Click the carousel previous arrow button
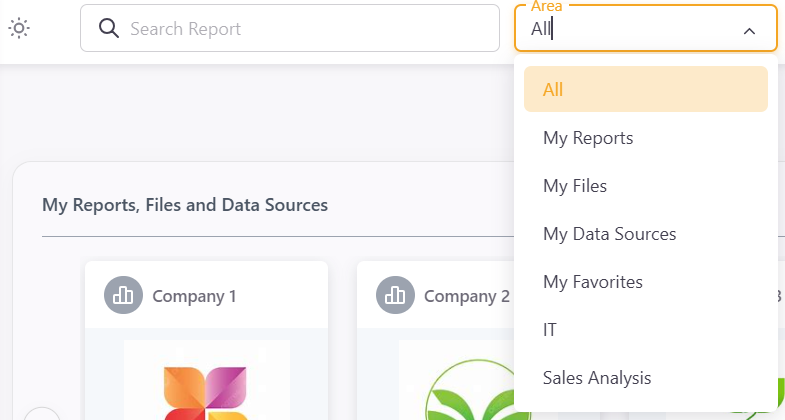785x420 pixels. pyautogui.click(x=42, y=414)
